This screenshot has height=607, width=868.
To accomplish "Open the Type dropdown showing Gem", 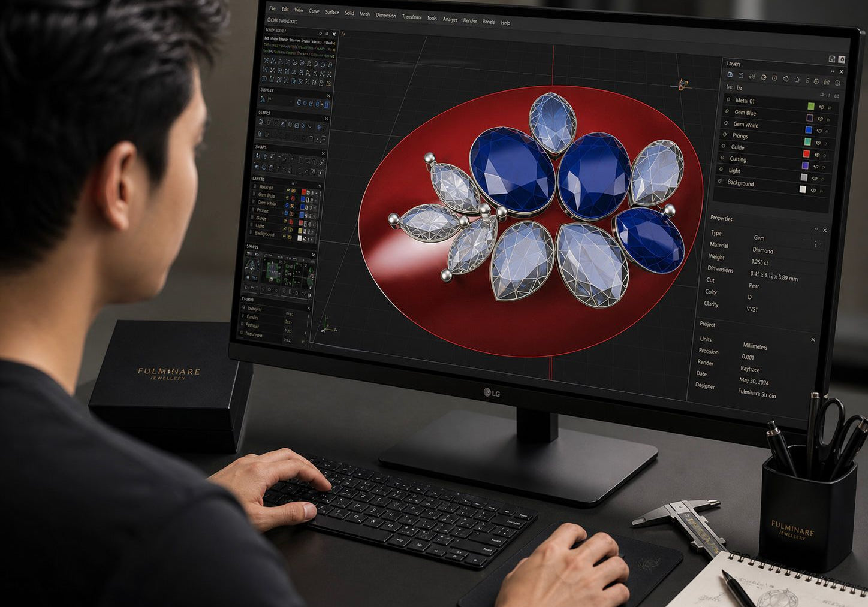I will [759, 238].
